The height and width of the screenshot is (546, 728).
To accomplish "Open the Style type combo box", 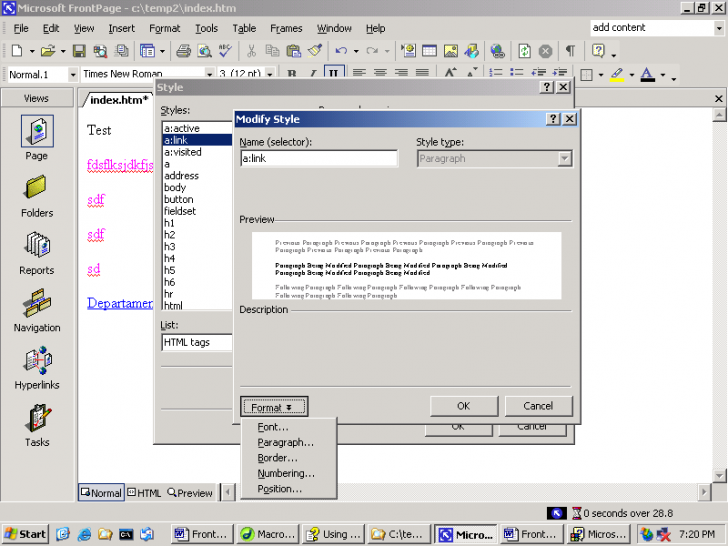I will [x=494, y=159].
